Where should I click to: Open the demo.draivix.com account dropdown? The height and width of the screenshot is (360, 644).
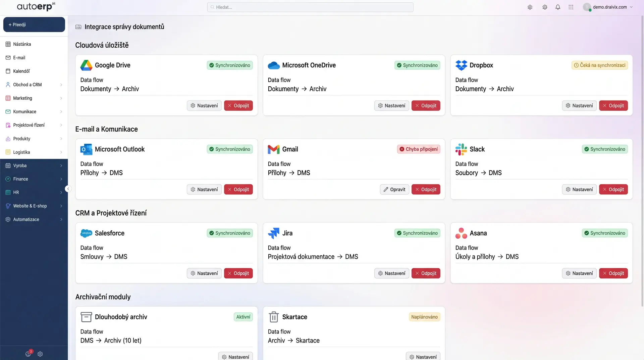tap(608, 7)
